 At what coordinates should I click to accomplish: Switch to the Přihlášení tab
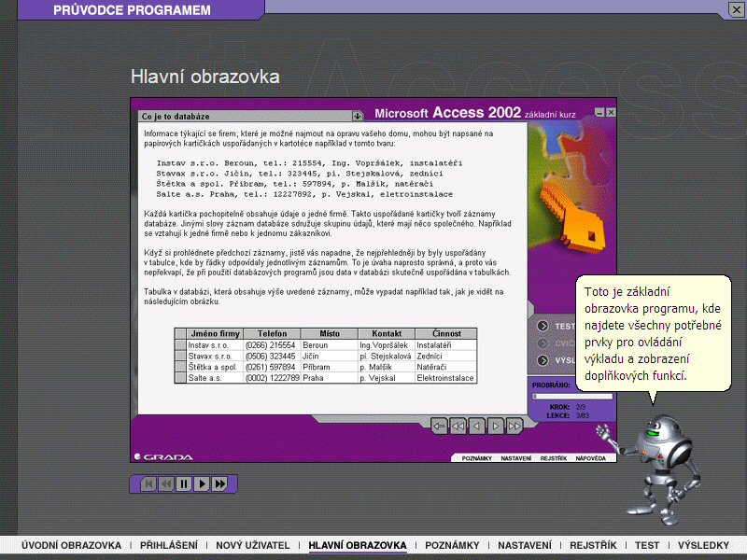[169, 545]
